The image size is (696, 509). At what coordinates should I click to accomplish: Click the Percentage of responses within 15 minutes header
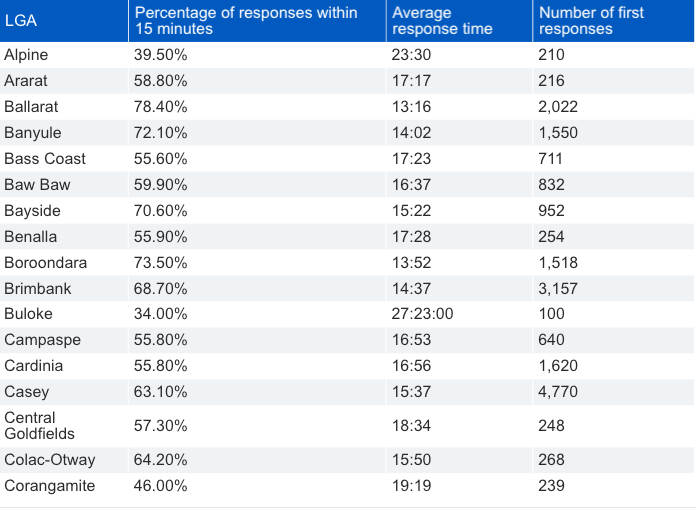246,21
